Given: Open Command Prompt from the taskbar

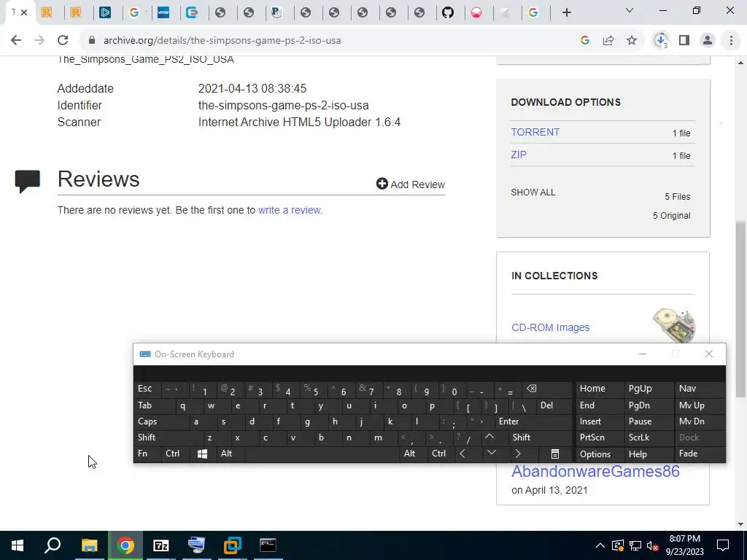Looking at the screenshot, I should 268,545.
